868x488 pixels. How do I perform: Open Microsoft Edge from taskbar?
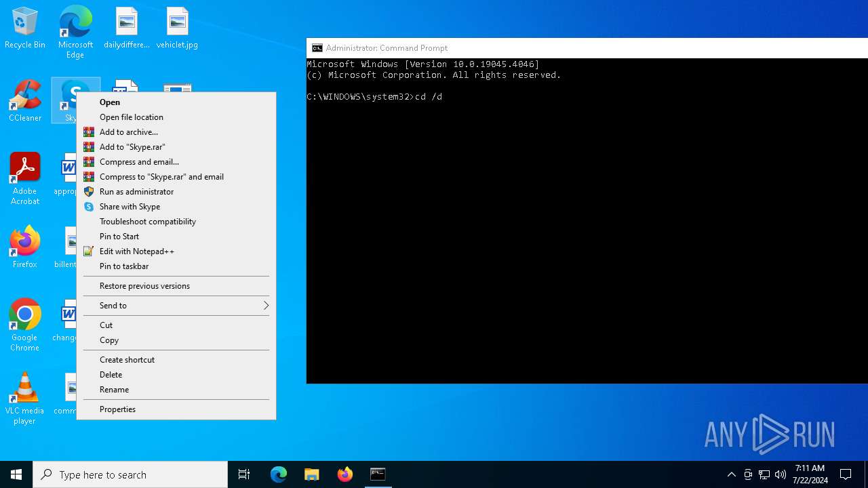pos(279,474)
